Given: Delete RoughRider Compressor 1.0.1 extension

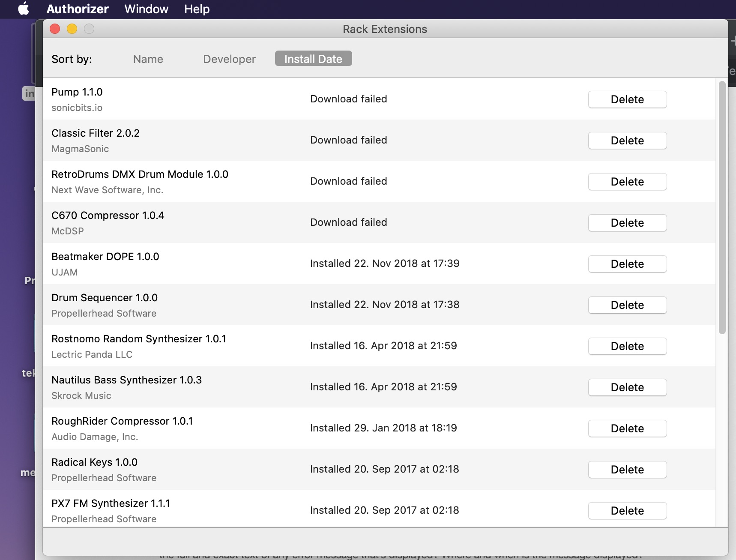Looking at the screenshot, I should coord(627,428).
